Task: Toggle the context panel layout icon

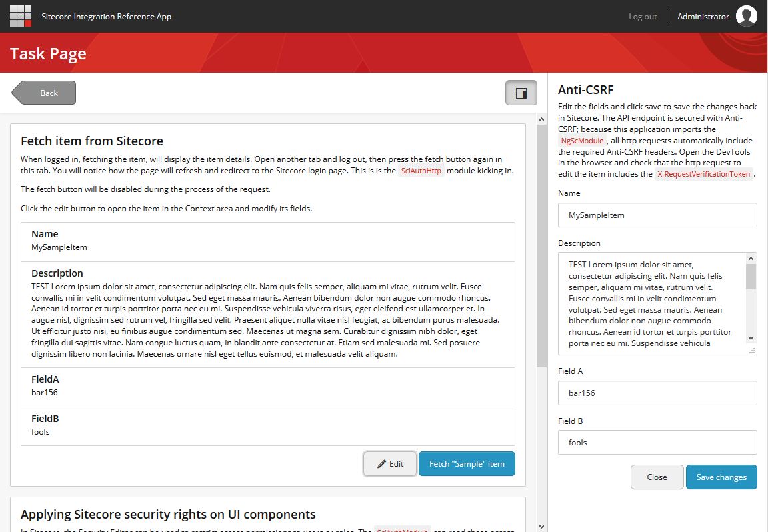Action: 521,93
